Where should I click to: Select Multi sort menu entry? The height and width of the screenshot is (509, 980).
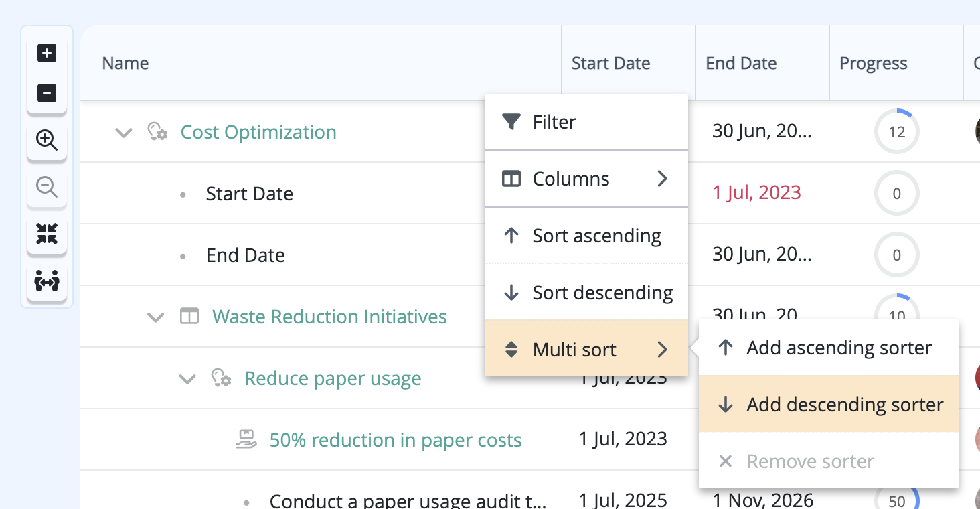tap(586, 348)
